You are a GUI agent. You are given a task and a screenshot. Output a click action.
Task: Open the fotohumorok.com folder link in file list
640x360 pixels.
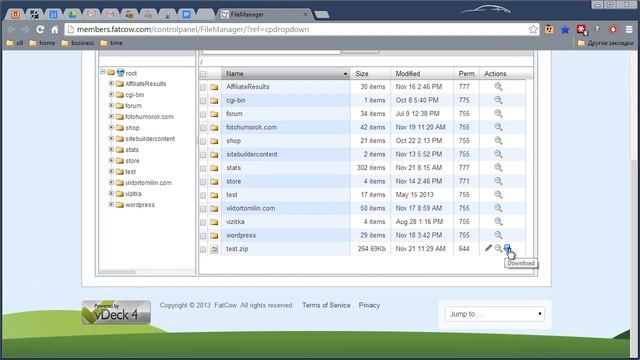(x=251, y=127)
